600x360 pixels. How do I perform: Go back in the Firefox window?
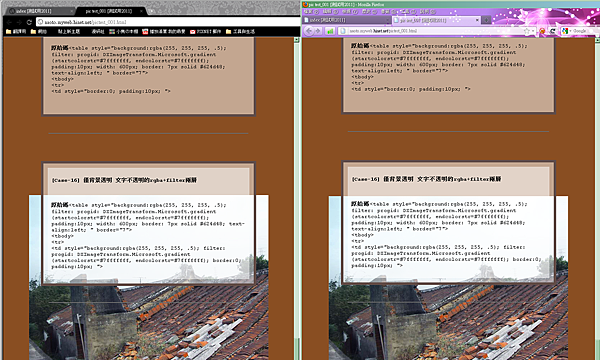point(309,31)
